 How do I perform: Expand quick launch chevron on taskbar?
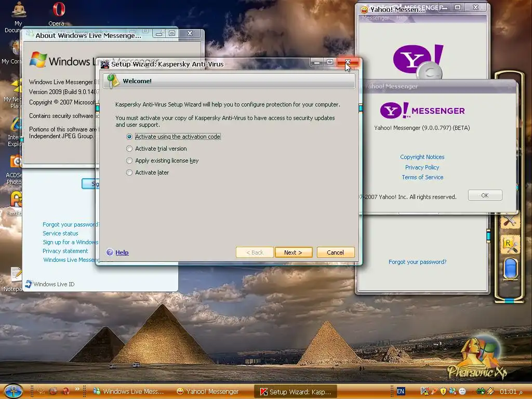pyautogui.click(x=77, y=389)
